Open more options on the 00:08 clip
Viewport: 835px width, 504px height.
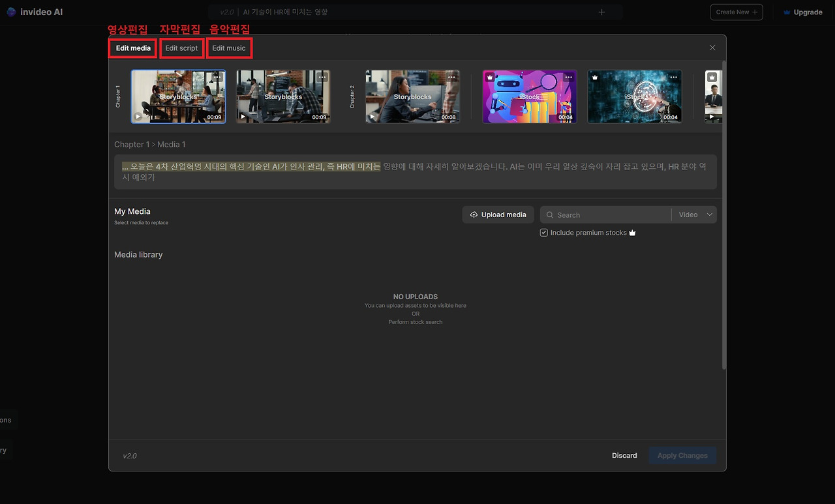451,77
